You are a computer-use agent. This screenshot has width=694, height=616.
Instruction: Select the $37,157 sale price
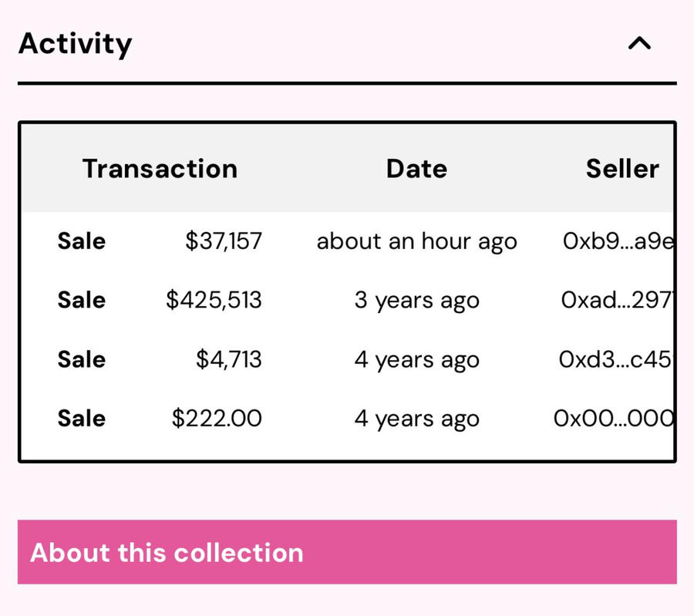pos(224,241)
